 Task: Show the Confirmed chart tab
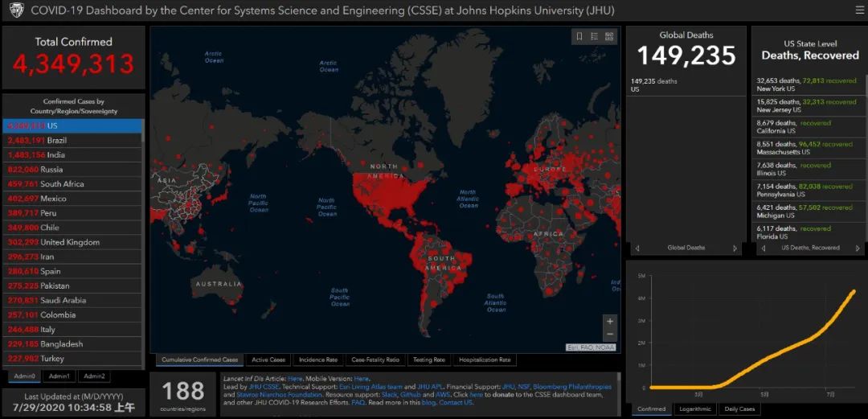pyautogui.click(x=651, y=409)
